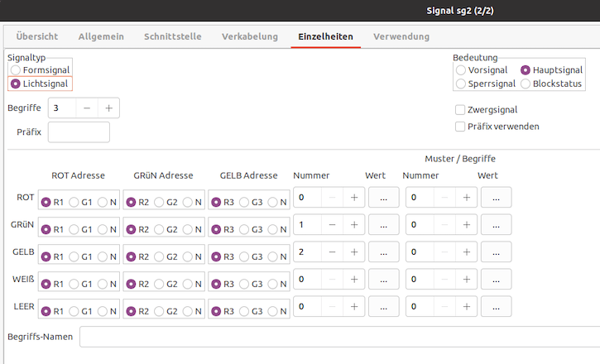The image size is (600, 364).
Task: Focus the Begriffs-Namen input field
Action: tap(339, 337)
